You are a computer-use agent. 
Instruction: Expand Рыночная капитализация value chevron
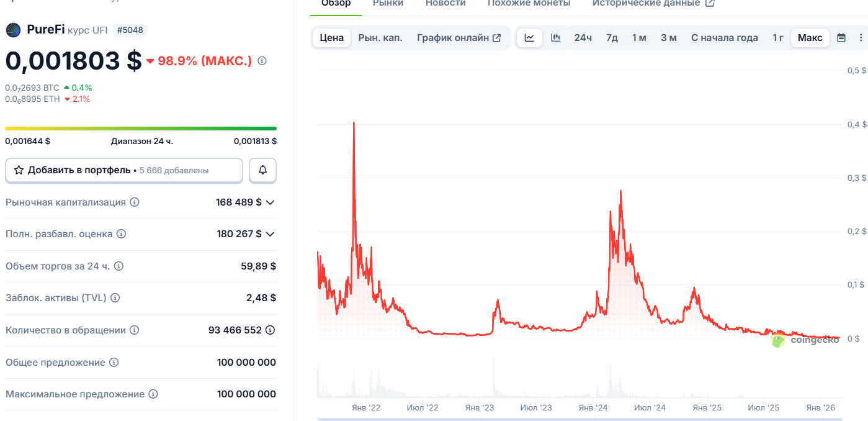(270, 202)
